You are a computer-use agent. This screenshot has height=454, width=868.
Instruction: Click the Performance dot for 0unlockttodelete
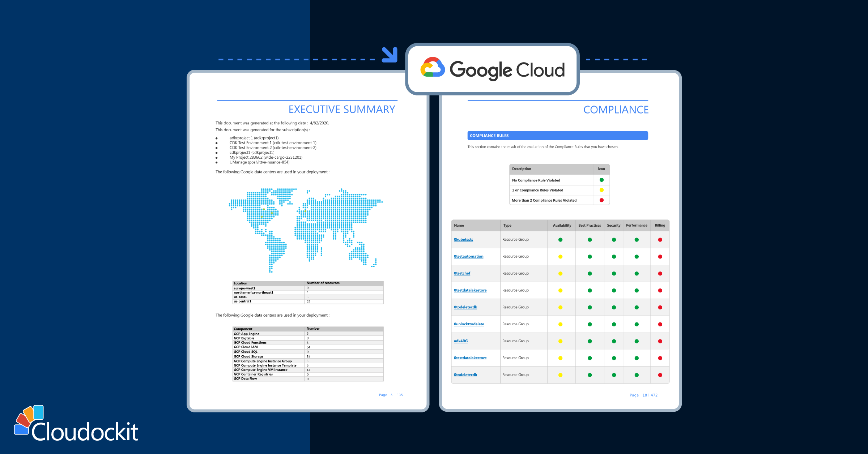click(x=637, y=324)
